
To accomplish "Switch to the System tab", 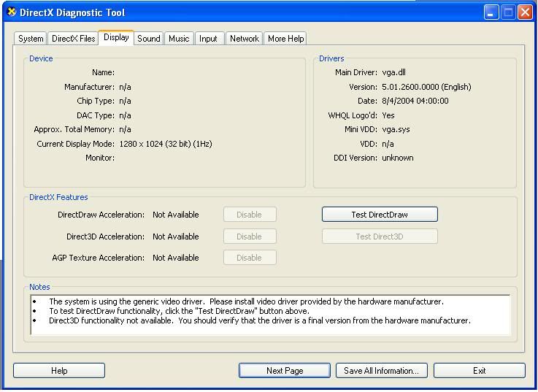I will [31, 39].
